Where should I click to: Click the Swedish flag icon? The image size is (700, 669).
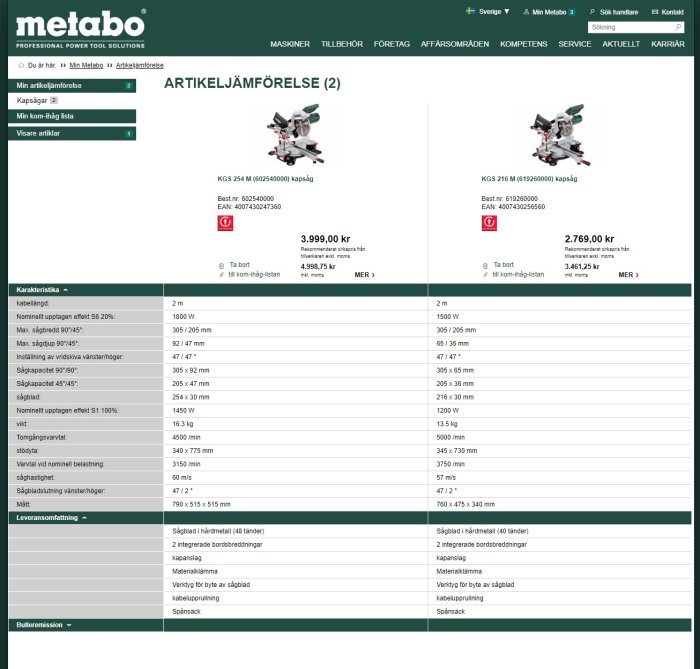tap(470, 11)
